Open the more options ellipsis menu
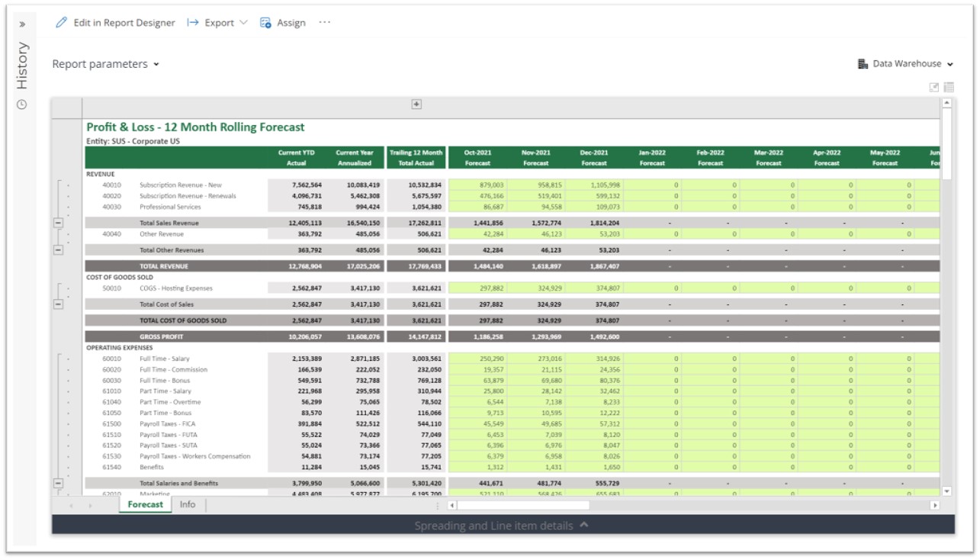The height and width of the screenshot is (560, 980). tap(325, 23)
